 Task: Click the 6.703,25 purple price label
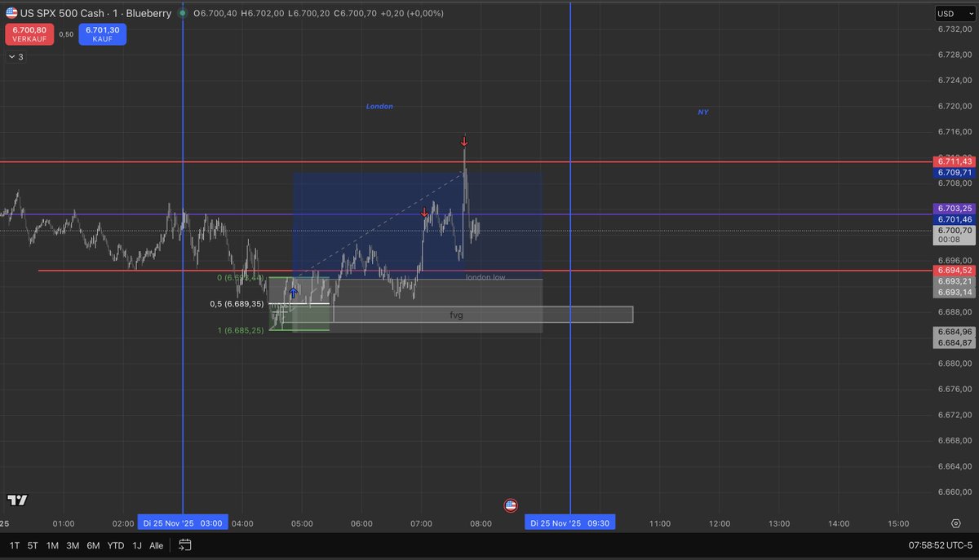tap(955, 209)
